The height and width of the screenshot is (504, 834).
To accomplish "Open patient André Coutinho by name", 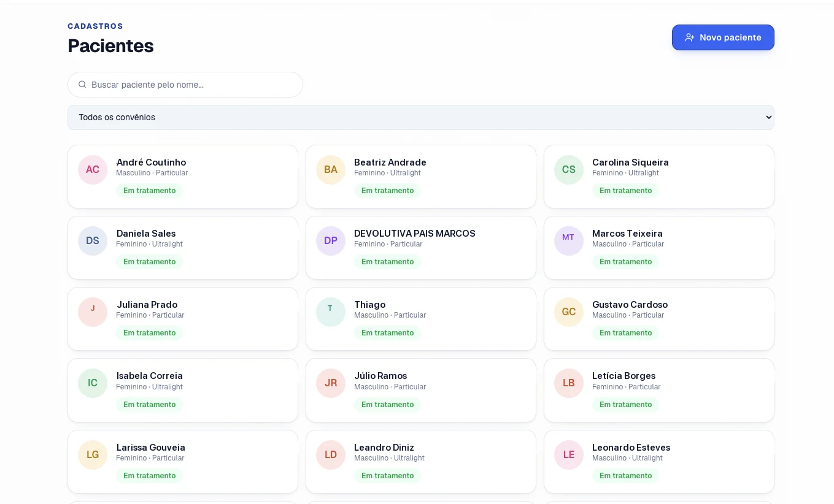I will 151,162.
